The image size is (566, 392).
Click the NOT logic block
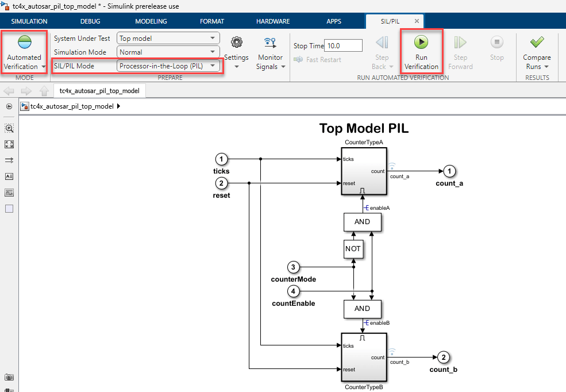[x=353, y=249]
